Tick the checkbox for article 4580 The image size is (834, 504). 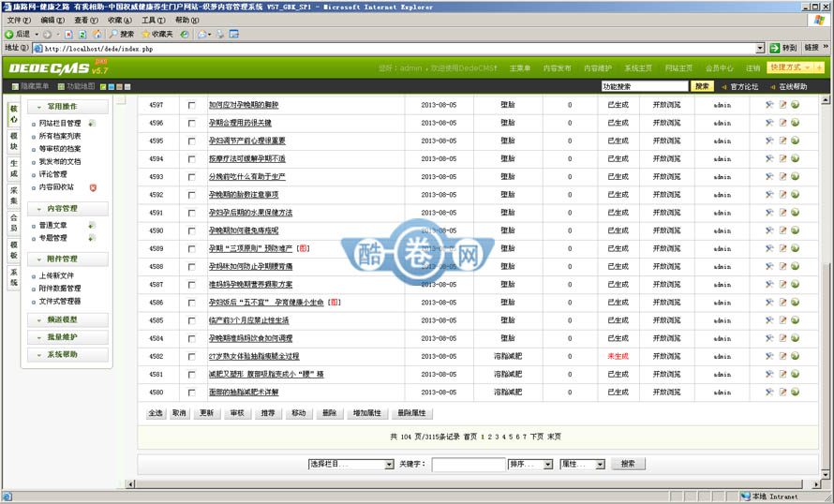pos(191,393)
